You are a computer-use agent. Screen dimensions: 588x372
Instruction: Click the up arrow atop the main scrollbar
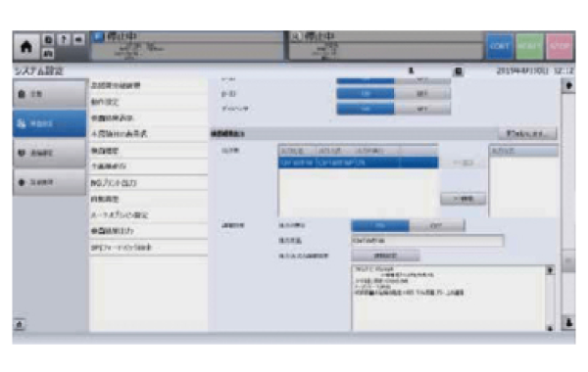click(568, 86)
